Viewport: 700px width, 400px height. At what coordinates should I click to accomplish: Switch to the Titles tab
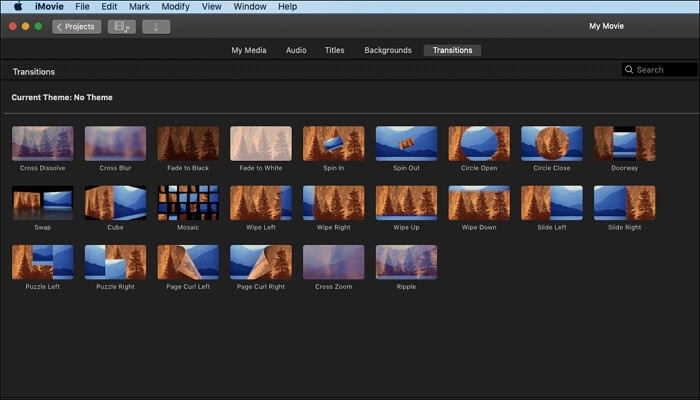point(334,50)
